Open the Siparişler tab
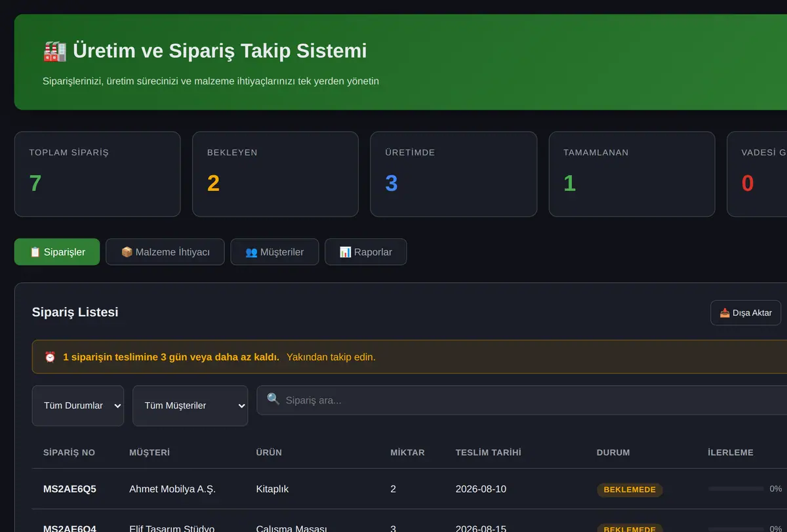The image size is (787, 532). 57,252
